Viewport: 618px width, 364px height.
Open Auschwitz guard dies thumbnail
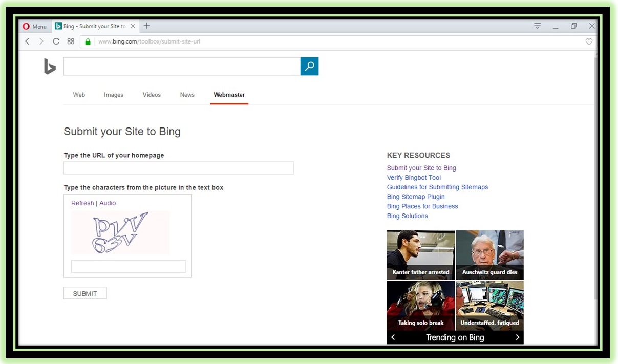[489, 255]
